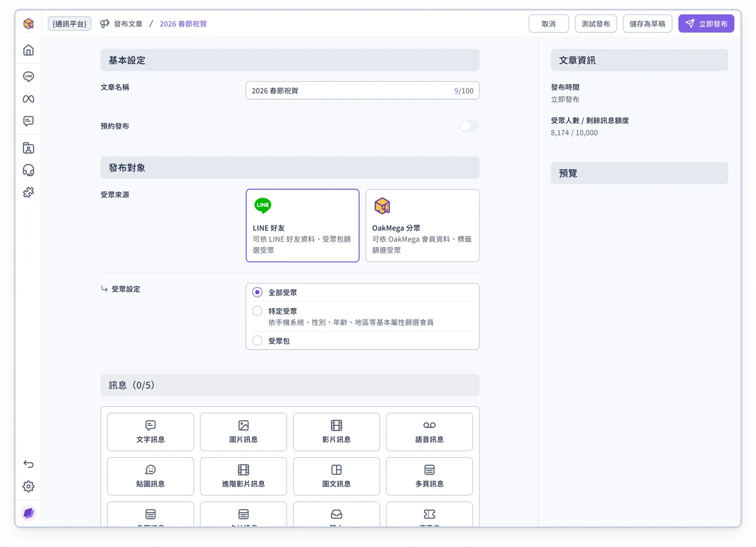
Task: Click the megaphone icon next to 發布文章
Action: (105, 24)
